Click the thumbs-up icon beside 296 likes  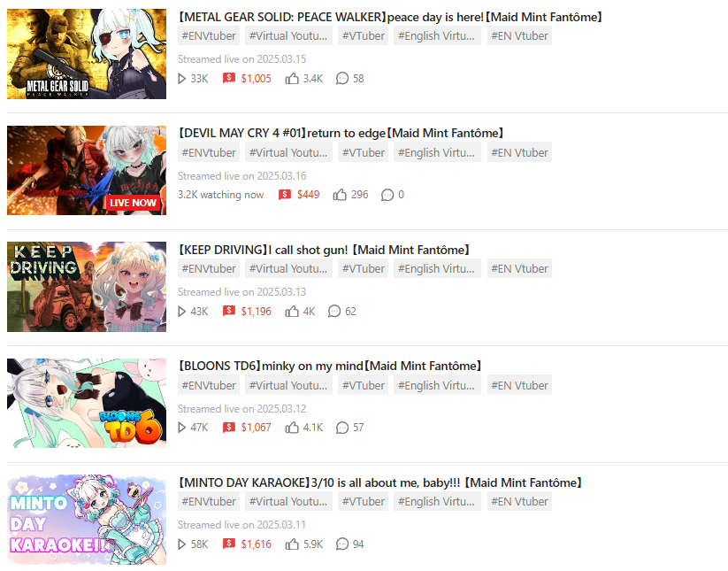click(340, 195)
